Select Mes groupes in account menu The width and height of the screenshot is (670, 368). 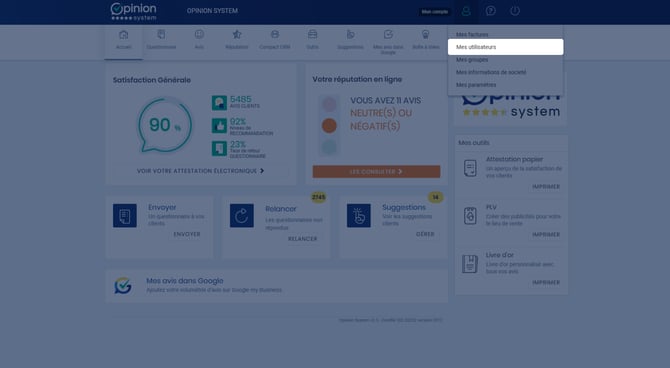tap(472, 60)
